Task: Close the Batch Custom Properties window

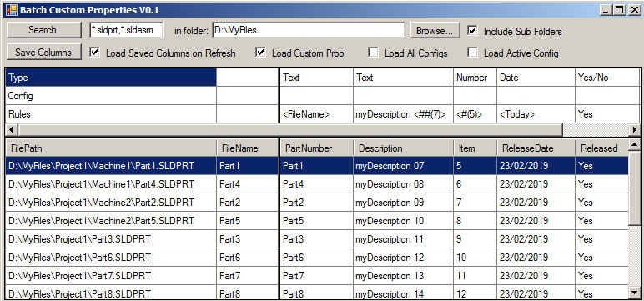Action: click(634, 10)
